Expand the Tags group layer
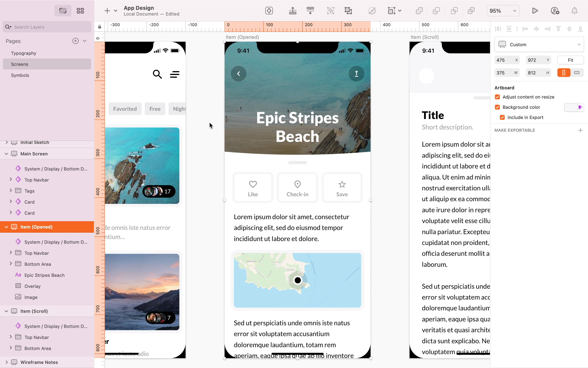Image resolution: width=588 pixels, height=368 pixels. click(11, 191)
